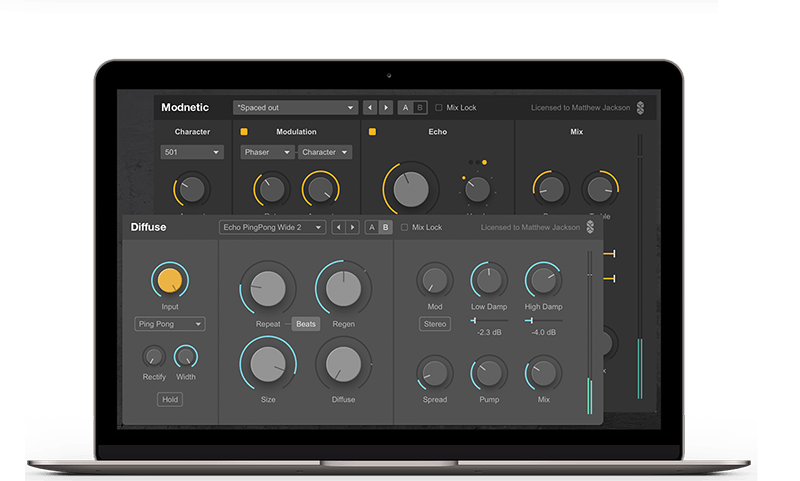The image size is (800, 481).
Task: Select B state in Modnetic
Action: pos(420,108)
